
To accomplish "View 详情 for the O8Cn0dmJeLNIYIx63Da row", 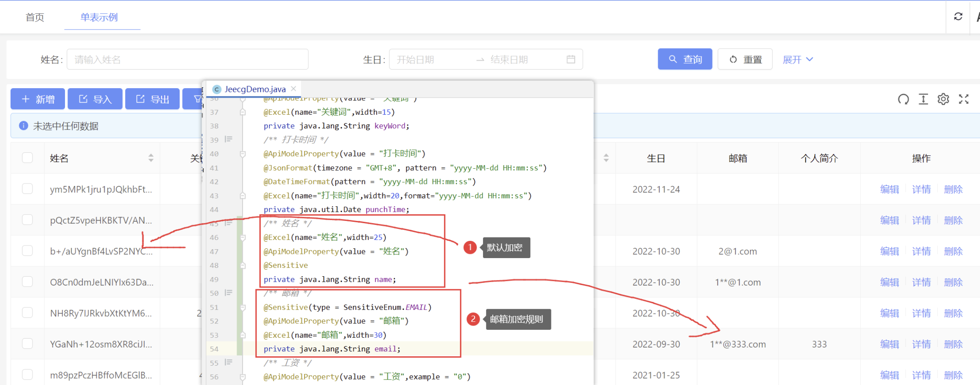I will tap(921, 283).
